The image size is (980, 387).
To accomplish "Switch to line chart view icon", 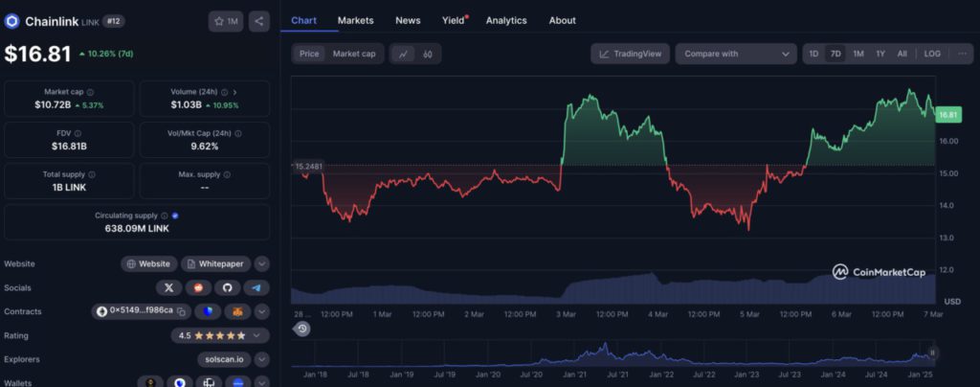I will click(403, 54).
